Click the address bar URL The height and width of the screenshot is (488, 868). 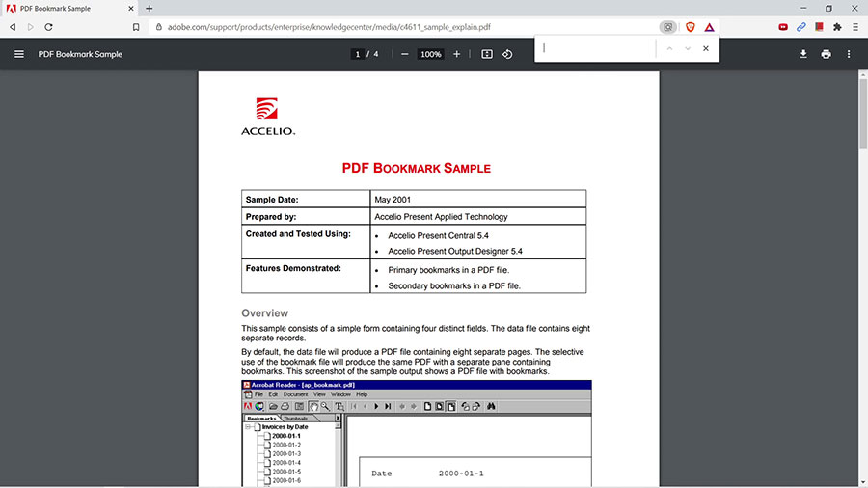[x=329, y=27]
